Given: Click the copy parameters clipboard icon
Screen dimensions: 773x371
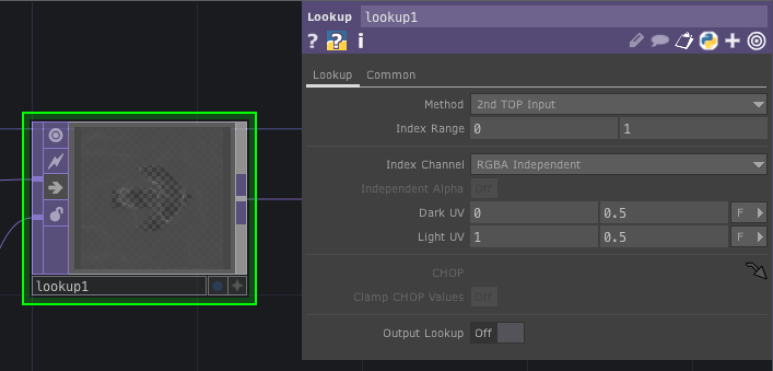Looking at the screenshot, I should 684,41.
